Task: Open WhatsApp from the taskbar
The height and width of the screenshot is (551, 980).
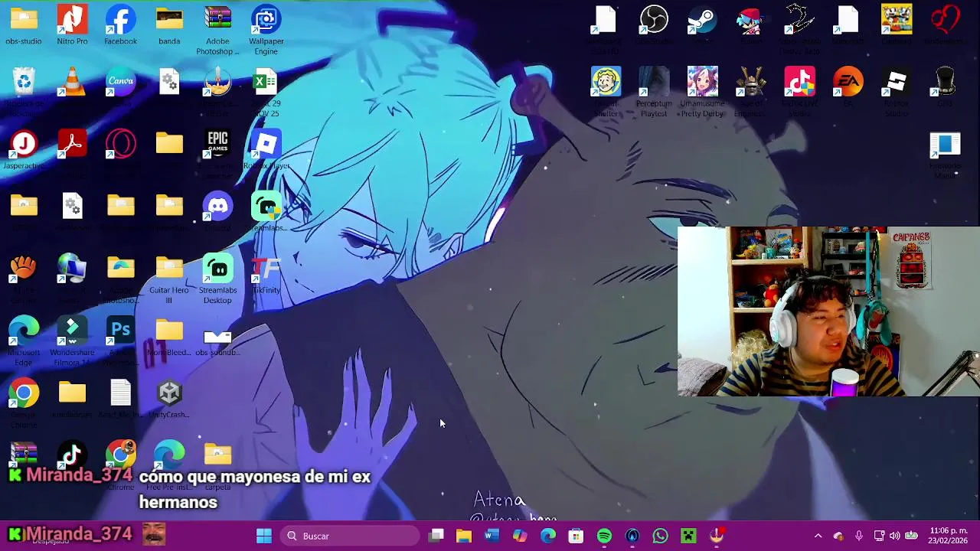Action: point(660,536)
